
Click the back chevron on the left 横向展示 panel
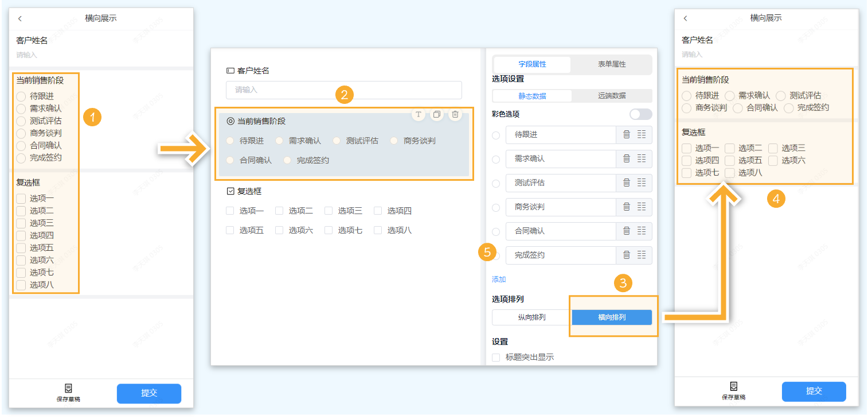20,18
